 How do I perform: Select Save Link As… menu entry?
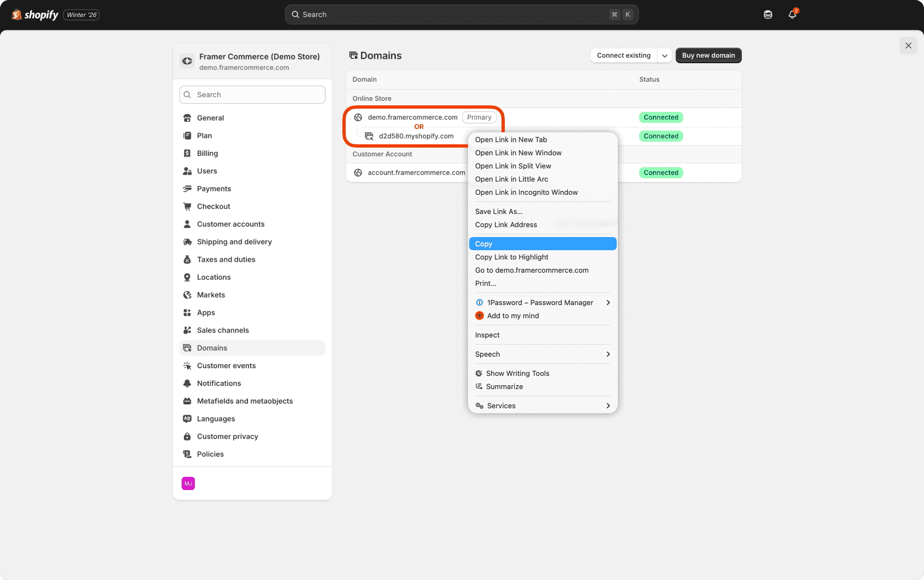tap(543, 212)
